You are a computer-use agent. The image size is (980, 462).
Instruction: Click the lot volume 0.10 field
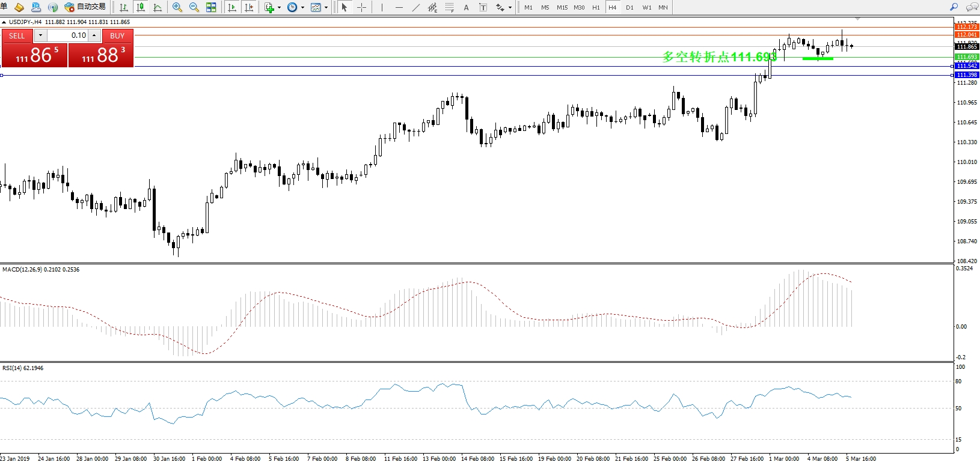tap(68, 36)
